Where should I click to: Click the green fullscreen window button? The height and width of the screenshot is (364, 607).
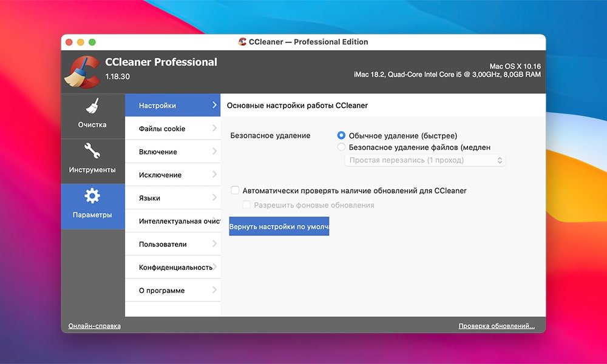(x=92, y=42)
